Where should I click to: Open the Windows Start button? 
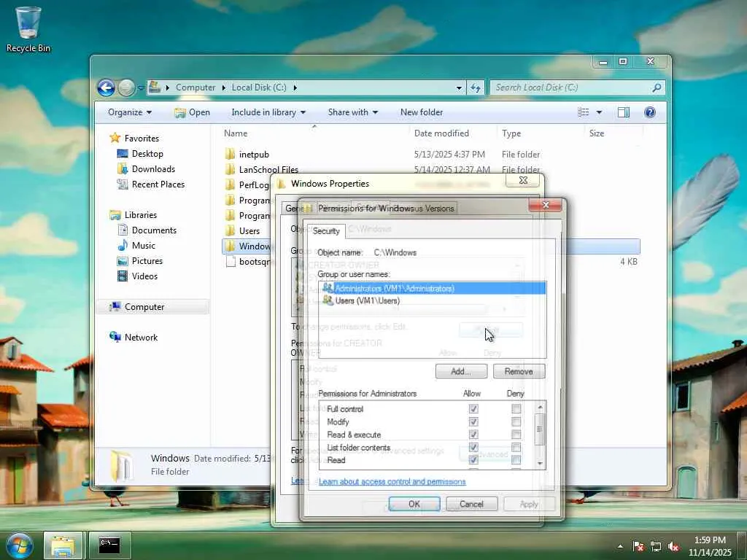click(19, 545)
